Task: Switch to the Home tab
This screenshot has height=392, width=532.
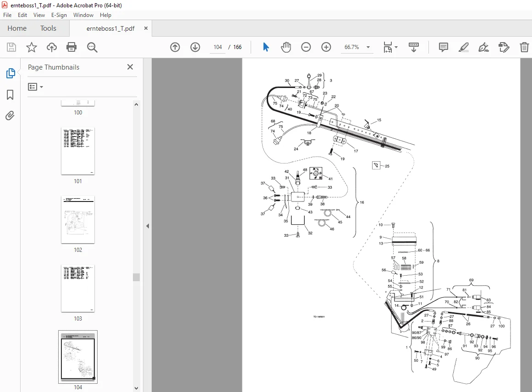Action: click(17, 28)
